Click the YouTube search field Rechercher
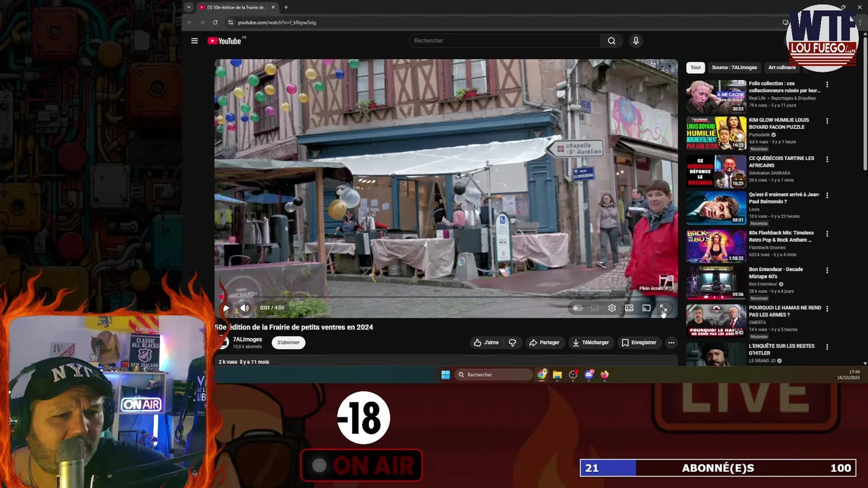Screen dimensions: 868x488 point(505,41)
